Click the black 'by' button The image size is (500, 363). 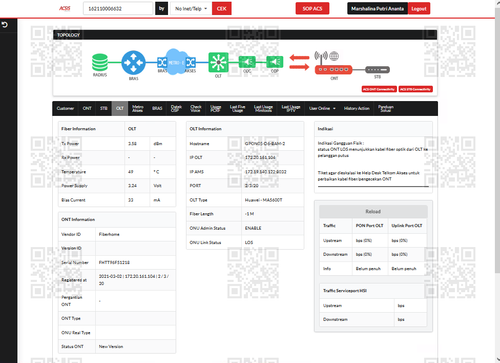click(162, 9)
